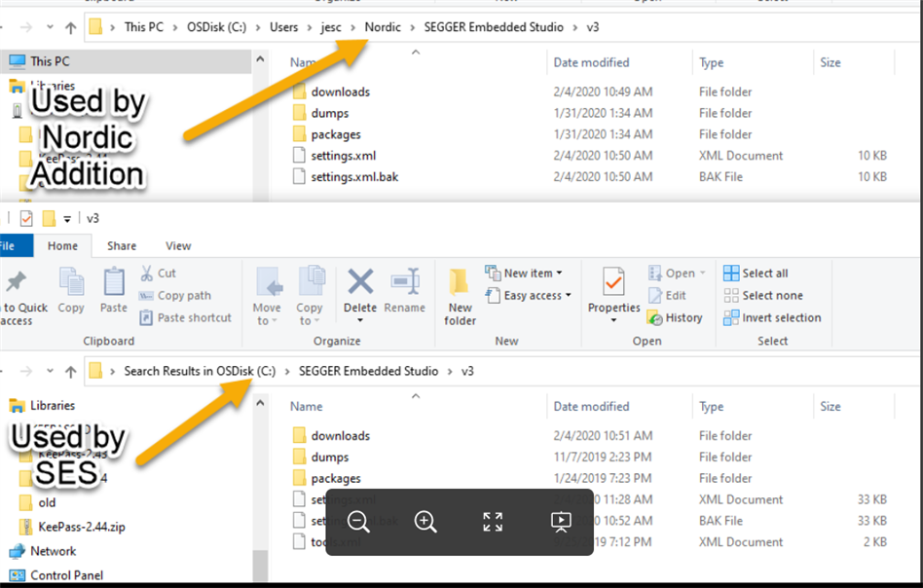
Task: Click the quick-access Properties checkmark icon in title bar
Action: 26,219
